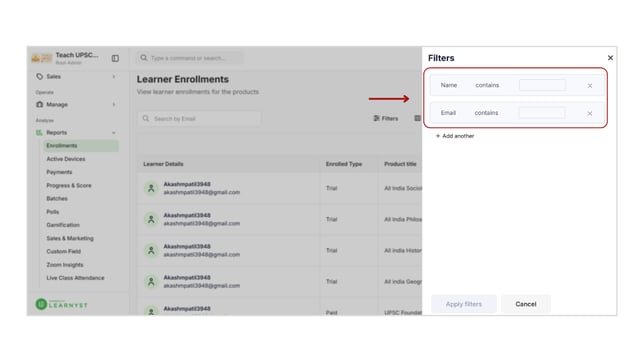
Task: Remove the Email filter row
Action: [x=589, y=113]
